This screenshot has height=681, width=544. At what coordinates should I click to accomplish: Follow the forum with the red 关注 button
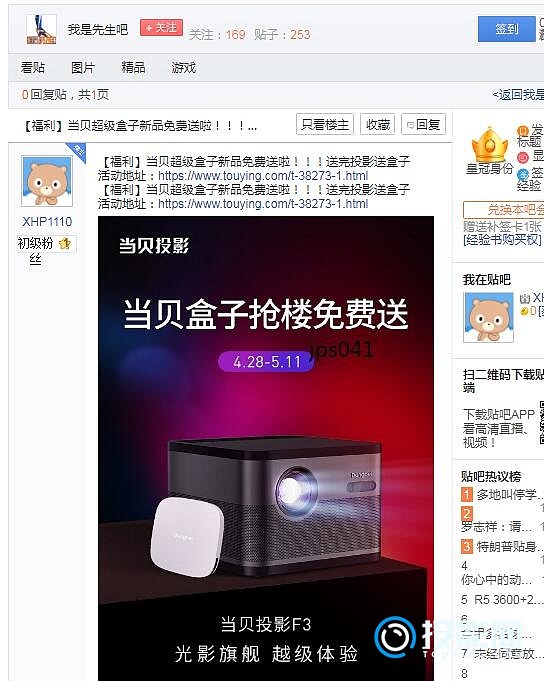tap(161, 28)
